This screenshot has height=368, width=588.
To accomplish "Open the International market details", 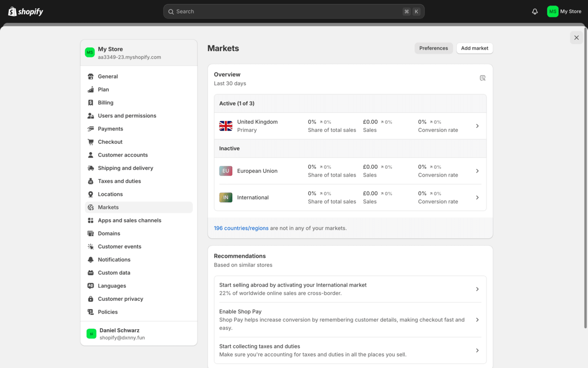I will coord(477,197).
